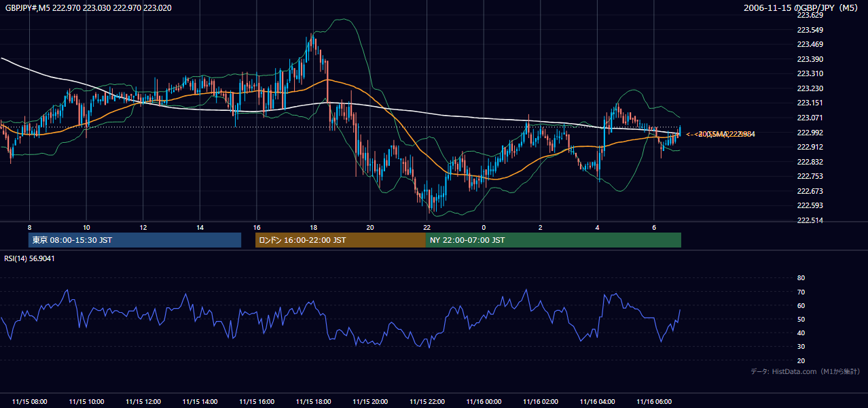Click the 222.753 price axis label
This screenshot has width=868, height=408.
[x=810, y=176]
